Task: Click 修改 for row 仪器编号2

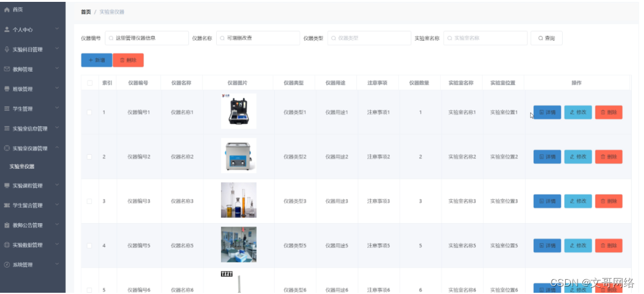Action: (x=578, y=157)
